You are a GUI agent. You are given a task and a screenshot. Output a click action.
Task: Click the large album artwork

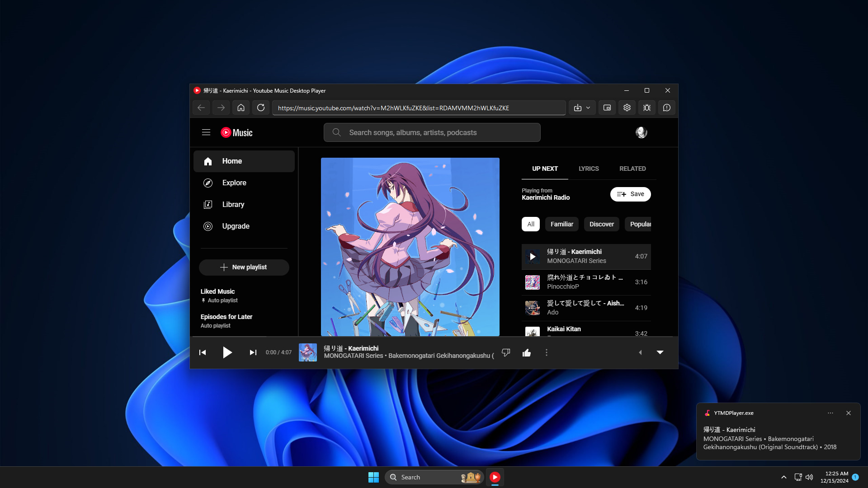click(410, 247)
